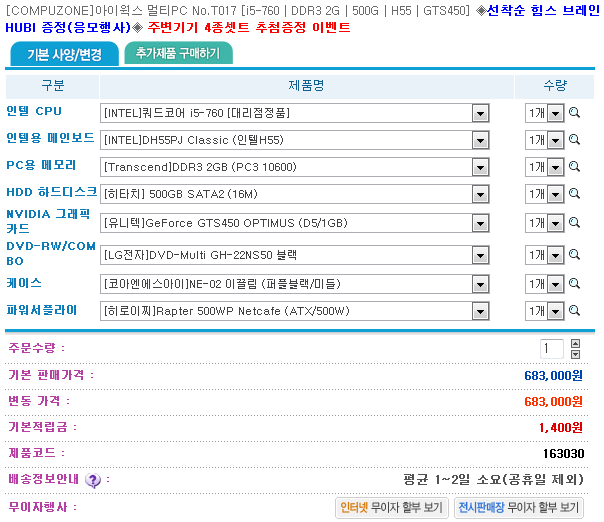Open DVD dropdown showing LG전자 GH-22NS50
This screenshot has height=522, width=604.
point(295,255)
